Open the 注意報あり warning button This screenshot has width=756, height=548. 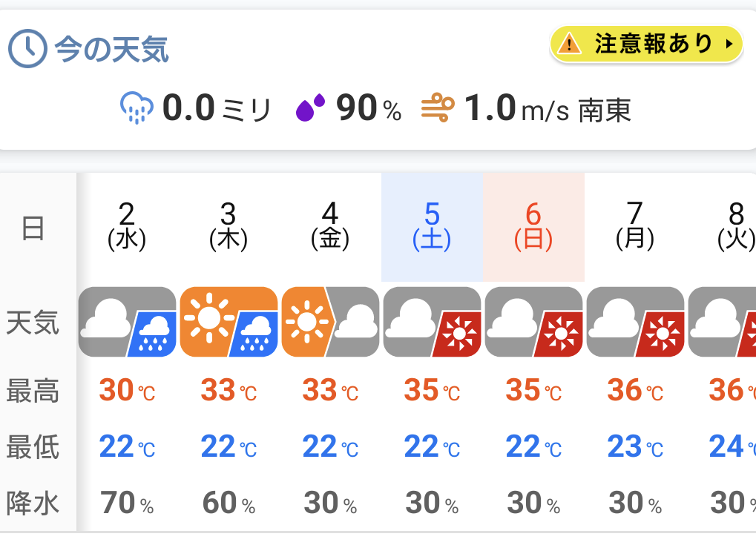(x=646, y=44)
